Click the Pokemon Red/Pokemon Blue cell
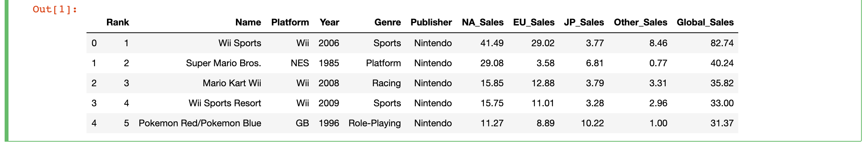 click(x=200, y=123)
